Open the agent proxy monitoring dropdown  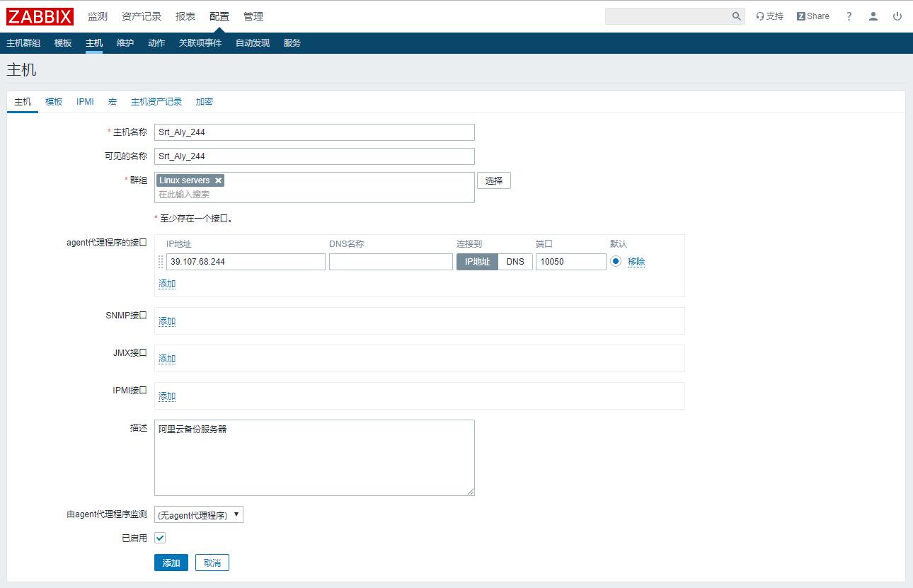[199, 515]
